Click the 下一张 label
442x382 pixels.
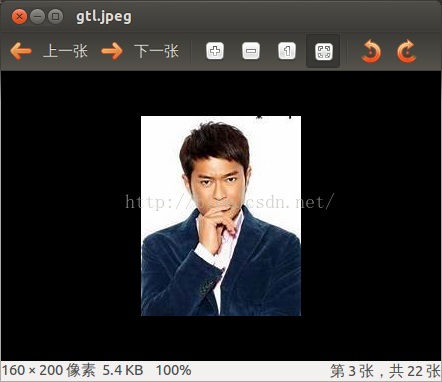pyautogui.click(x=156, y=51)
